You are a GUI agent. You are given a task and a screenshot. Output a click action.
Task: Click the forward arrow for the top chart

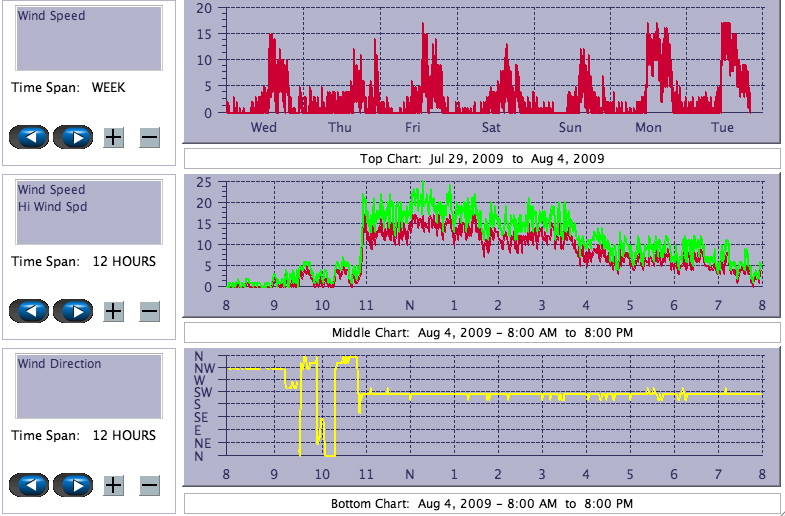coord(72,137)
